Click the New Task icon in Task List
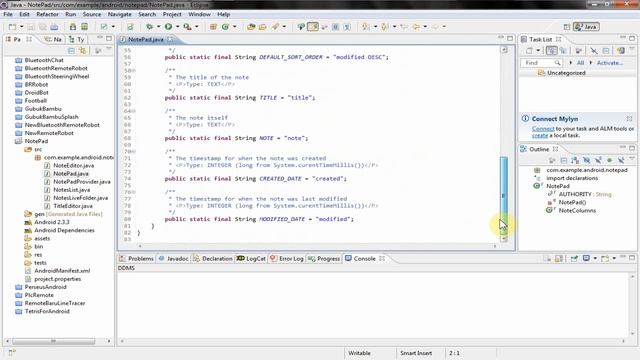The height and width of the screenshot is (360, 640). (529, 51)
